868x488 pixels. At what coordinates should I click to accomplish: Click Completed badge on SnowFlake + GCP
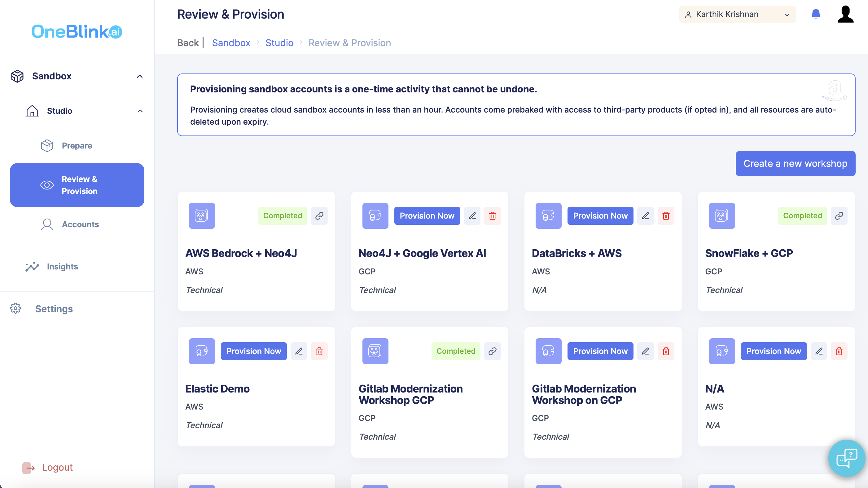(x=802, y=216)
